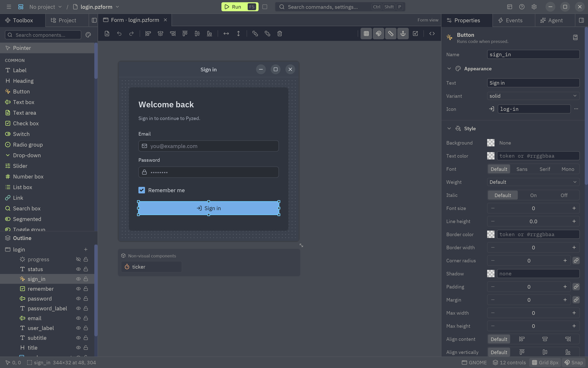This screenshot has width=588, height=368.
Task: Open settings gear in title bar
Action: pyautogui.click(x=534, y=7)
